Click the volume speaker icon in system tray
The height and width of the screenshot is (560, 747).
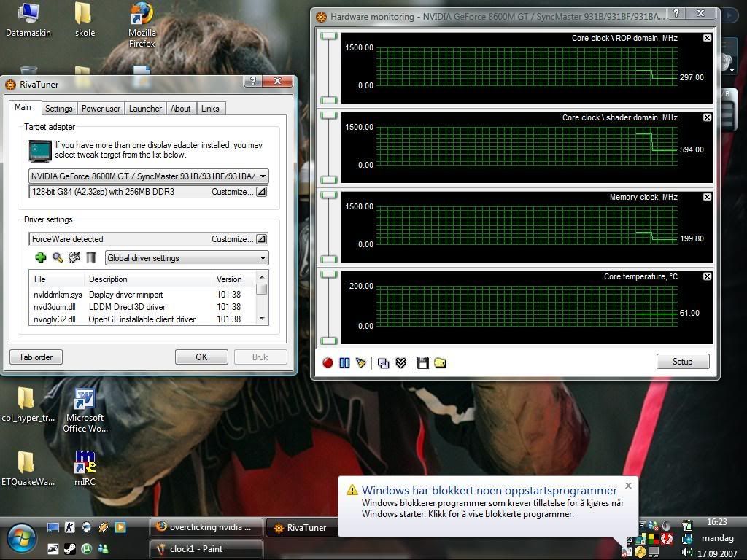(687, 553)
